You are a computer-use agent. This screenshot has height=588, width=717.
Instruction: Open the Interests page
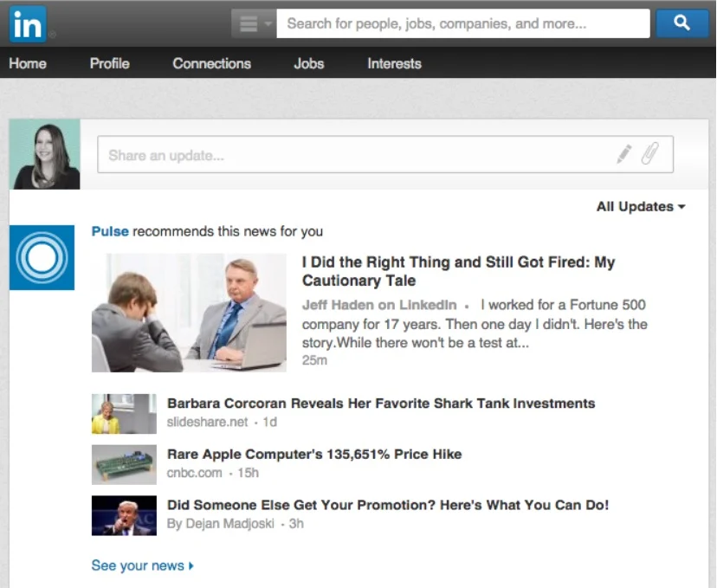pyautogui.click(x=394, y=63)
